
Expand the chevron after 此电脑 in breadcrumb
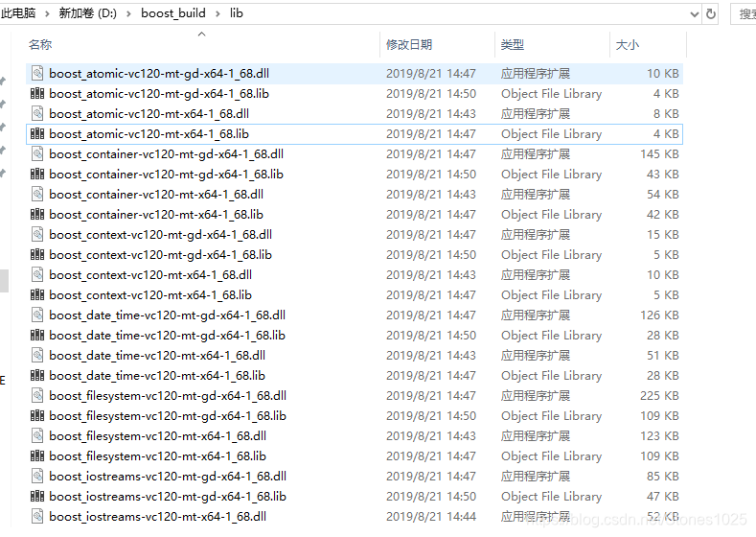coord(47,14)
